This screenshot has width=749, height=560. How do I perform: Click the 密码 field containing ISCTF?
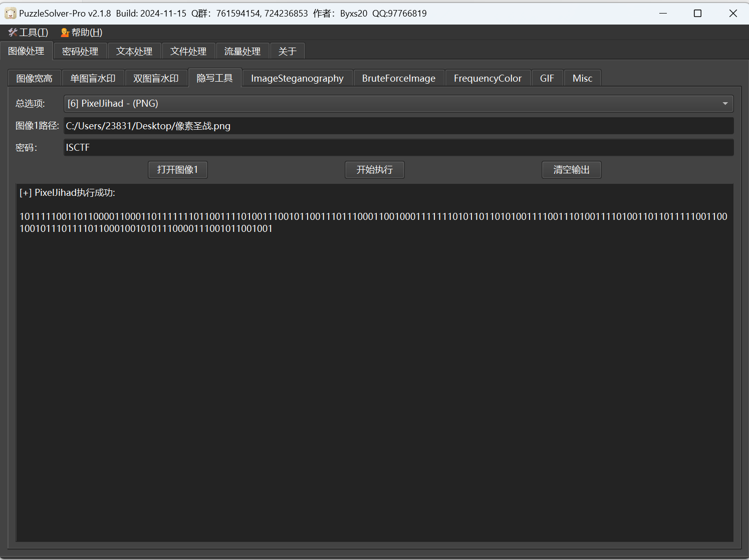399,147
